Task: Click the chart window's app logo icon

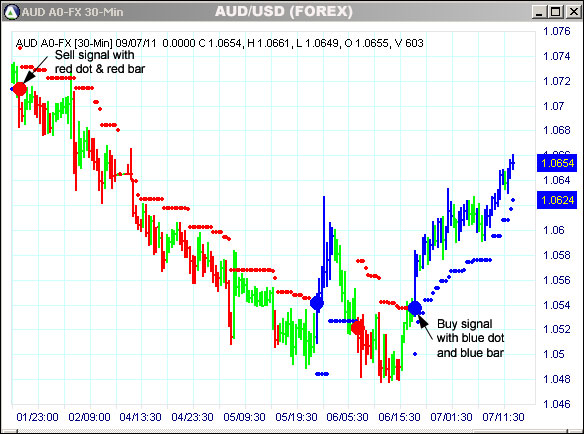Action: click(11, 12)
